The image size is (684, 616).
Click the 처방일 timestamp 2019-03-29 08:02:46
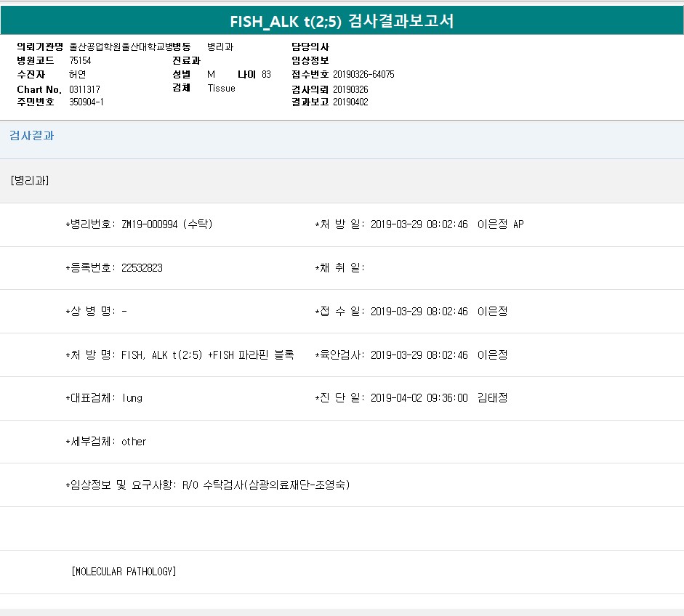(x=419, y=224)
